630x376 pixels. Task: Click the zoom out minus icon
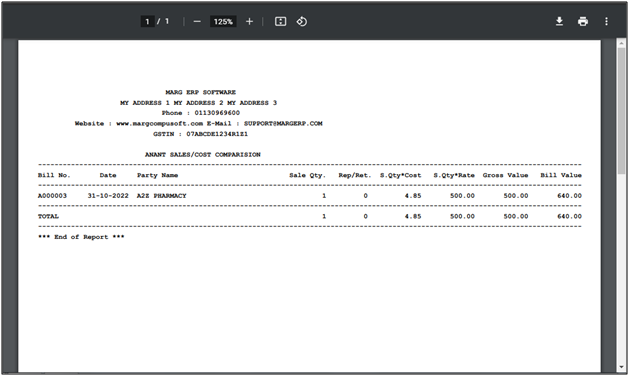(x=197, y=22)
